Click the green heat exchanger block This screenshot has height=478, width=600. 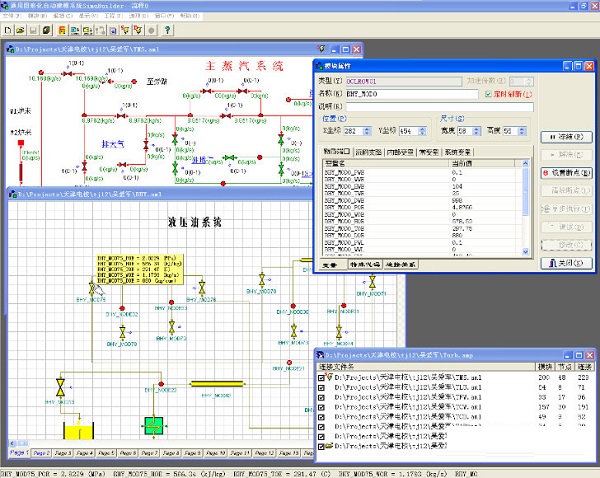tap(154, 426)
